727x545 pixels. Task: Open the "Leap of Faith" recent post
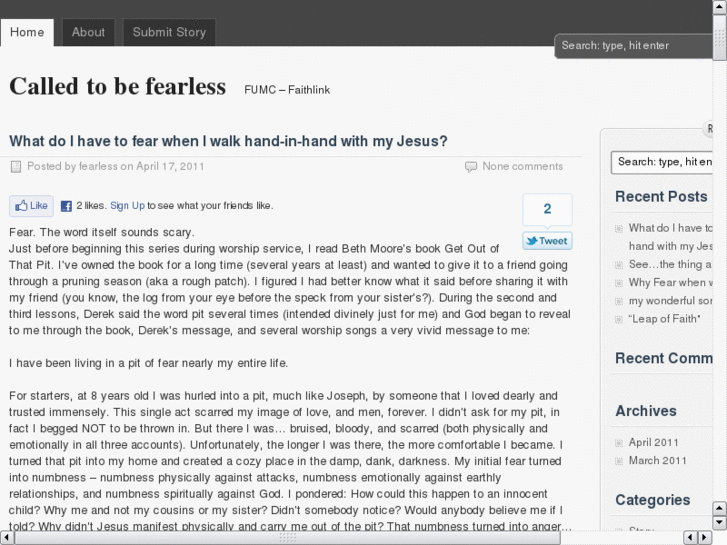point(664,319)
